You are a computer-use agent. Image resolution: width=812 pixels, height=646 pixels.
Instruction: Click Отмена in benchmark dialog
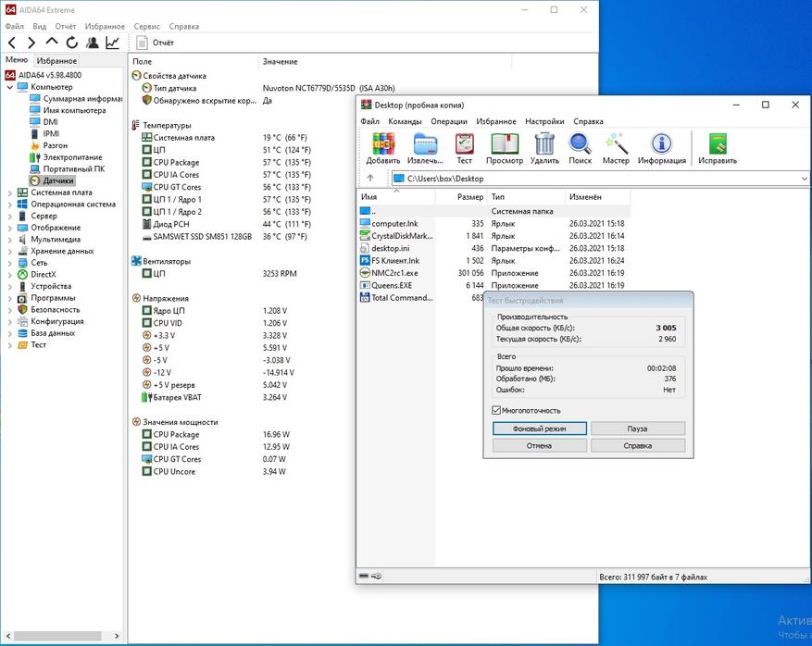pos(540,446)
